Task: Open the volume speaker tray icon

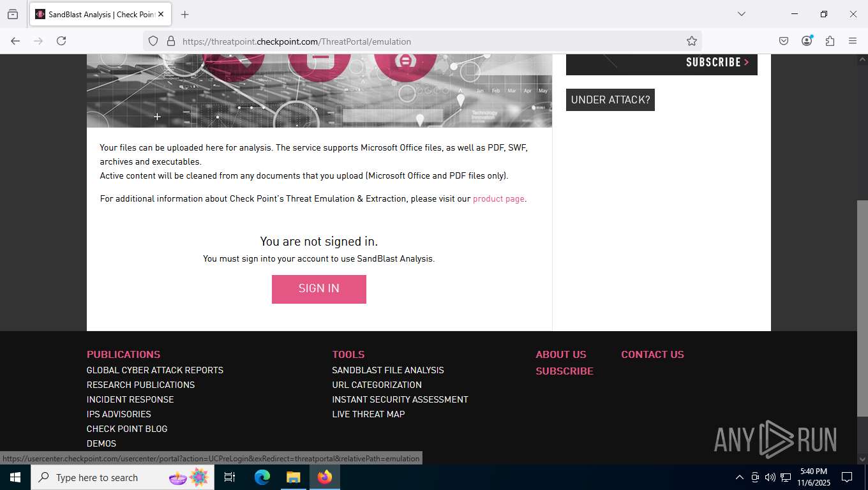Action: [x=770, y=477]
